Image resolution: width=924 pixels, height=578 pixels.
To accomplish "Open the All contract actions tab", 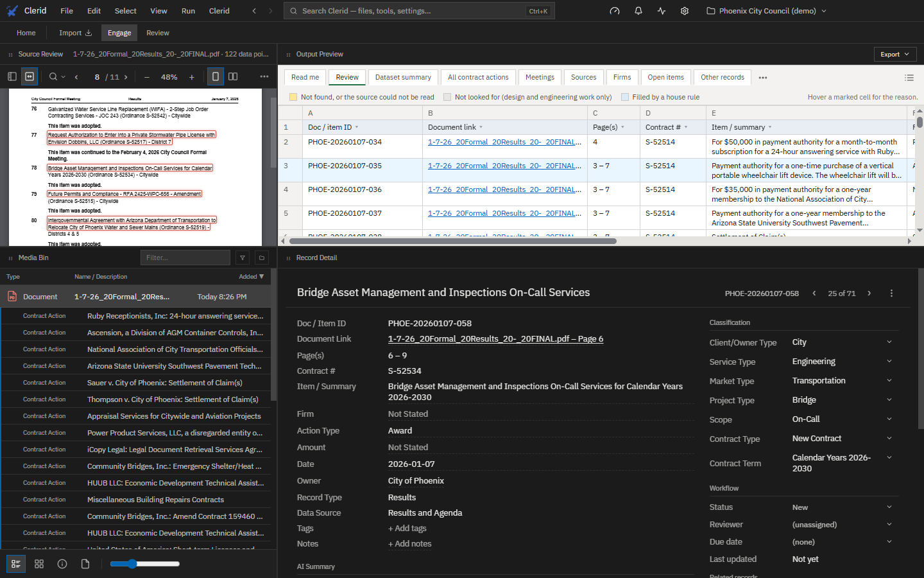I will pos(478,78).
